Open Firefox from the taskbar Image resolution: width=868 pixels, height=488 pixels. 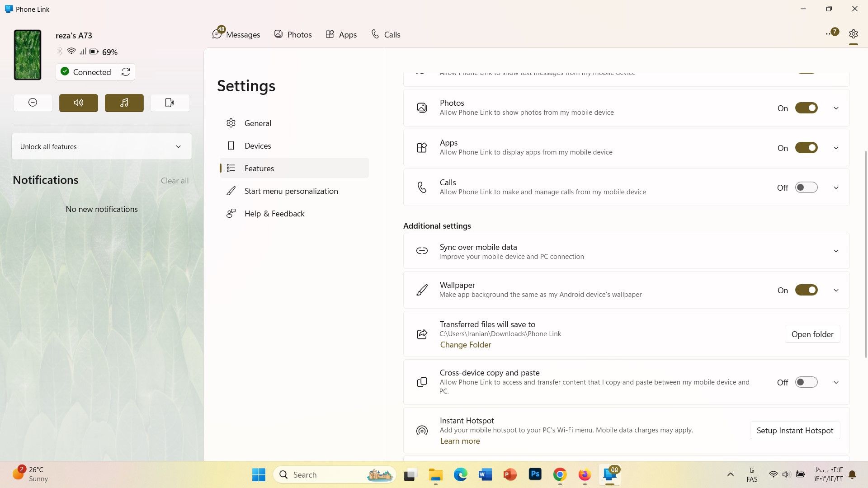point(585,474)
